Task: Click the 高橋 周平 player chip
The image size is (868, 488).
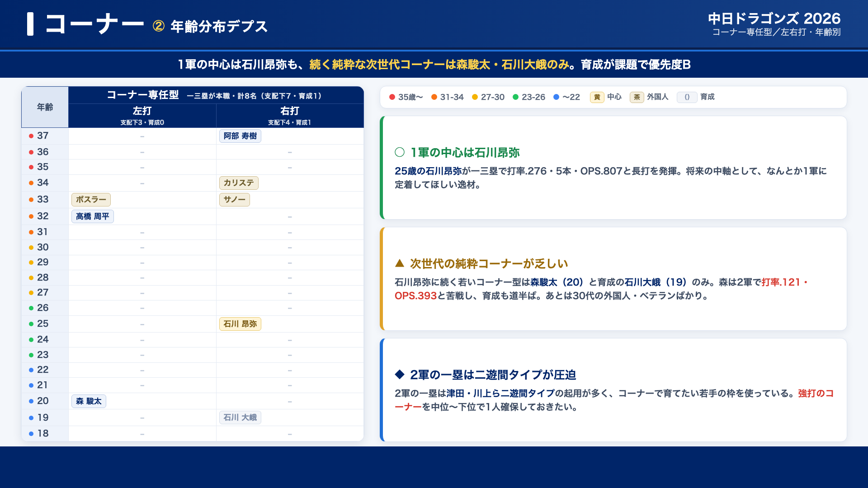Action: [93, 216]
